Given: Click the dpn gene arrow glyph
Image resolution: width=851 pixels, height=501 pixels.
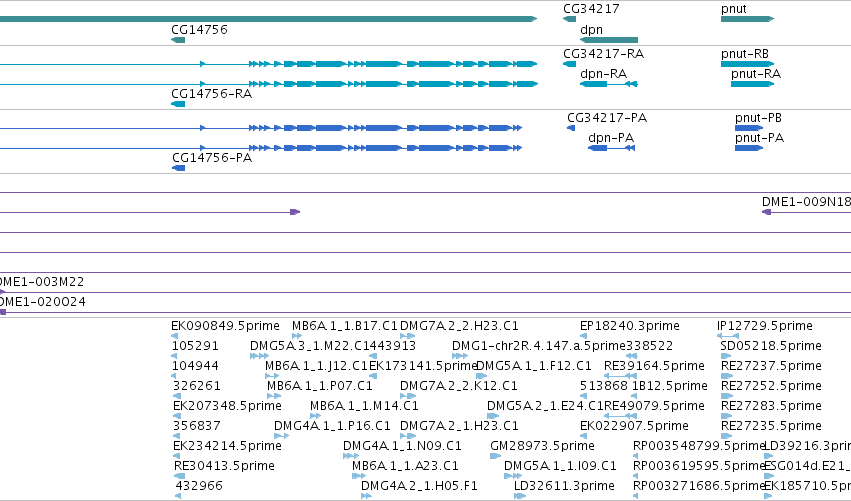Looking at the screenshot, I should coord(609,40).
